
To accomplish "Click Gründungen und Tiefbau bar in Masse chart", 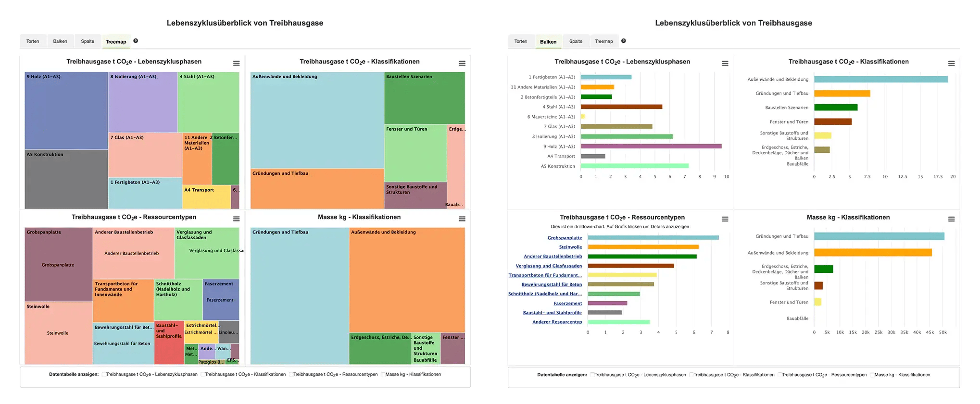I will pyautogui.click(x=879, y=236).
